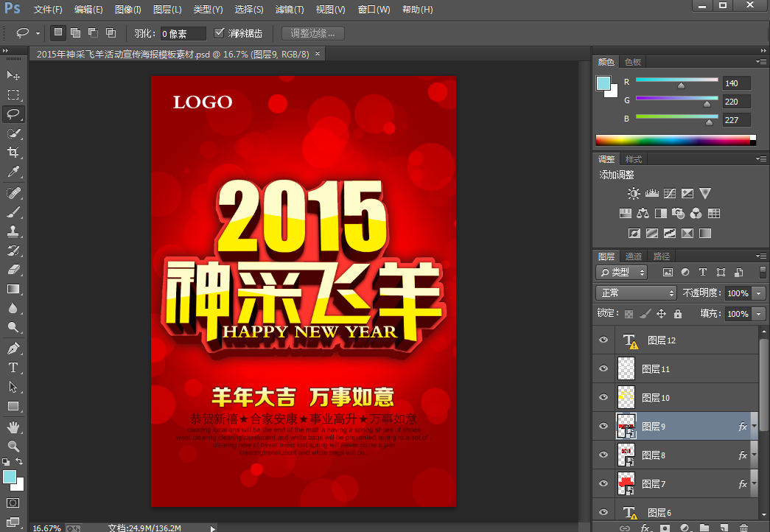Image resolution: width=770 pixels, height=532 pixels.
Task: Open the 图像(I) menu
Action: (x=127, y=10)
